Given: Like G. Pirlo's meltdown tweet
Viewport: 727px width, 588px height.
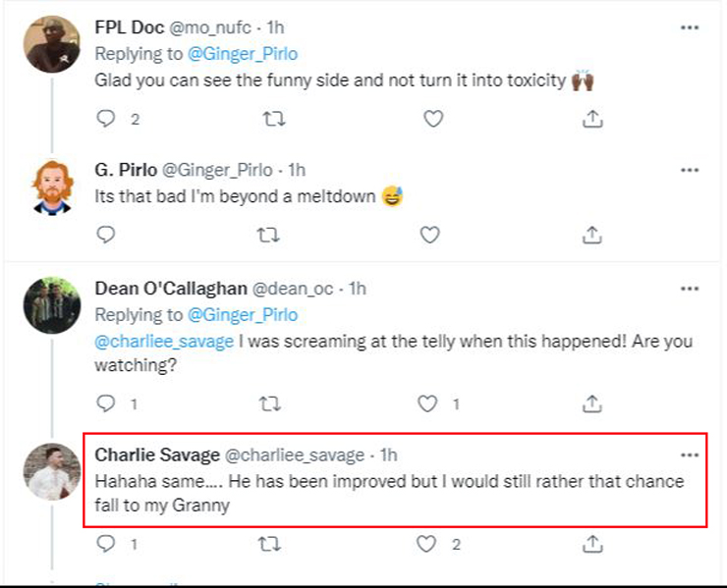Looking at the screenshot, I should (x=429, y=235).
